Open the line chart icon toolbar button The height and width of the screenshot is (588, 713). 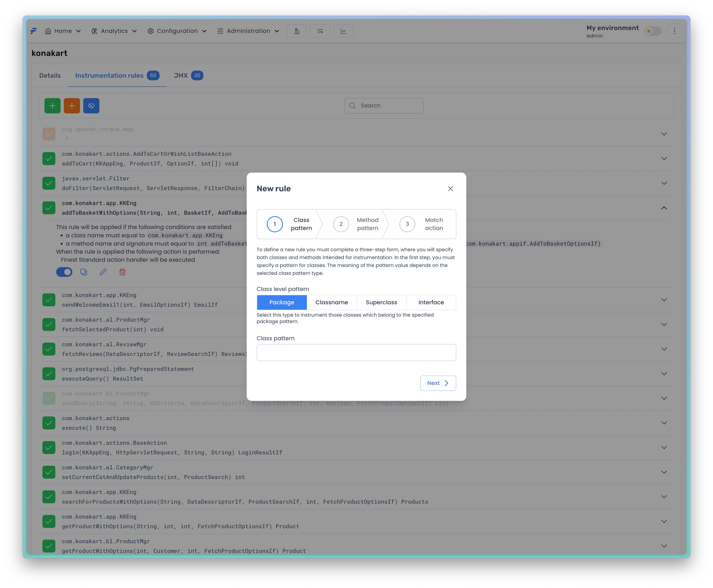[x=343, y=31]
